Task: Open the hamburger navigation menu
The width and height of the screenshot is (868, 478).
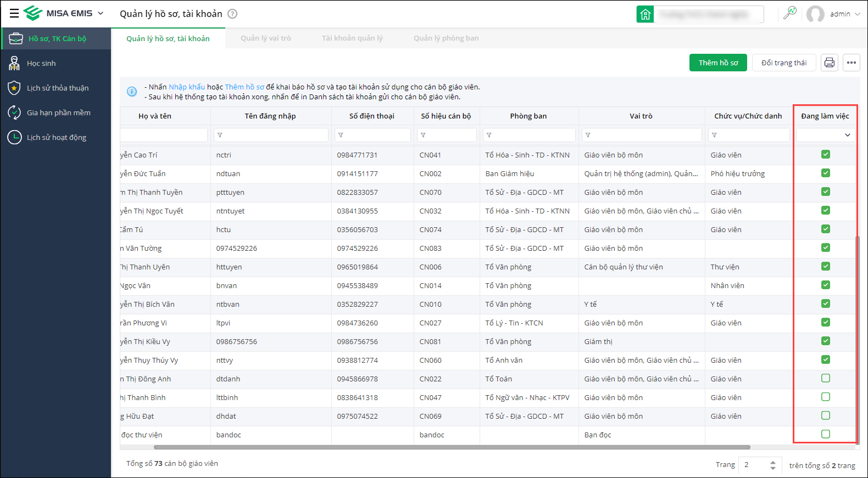Action: tap(14, 14)
